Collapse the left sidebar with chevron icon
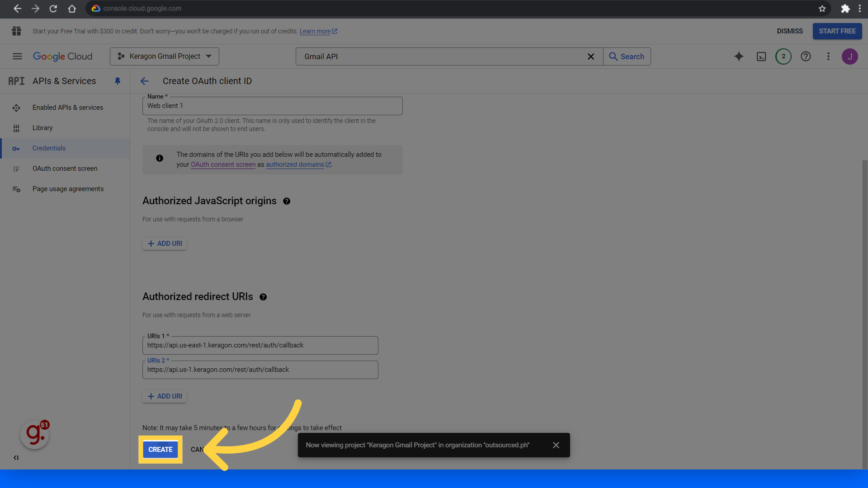Viewport: 868px width, 488px height. click(x=16, y=458)
